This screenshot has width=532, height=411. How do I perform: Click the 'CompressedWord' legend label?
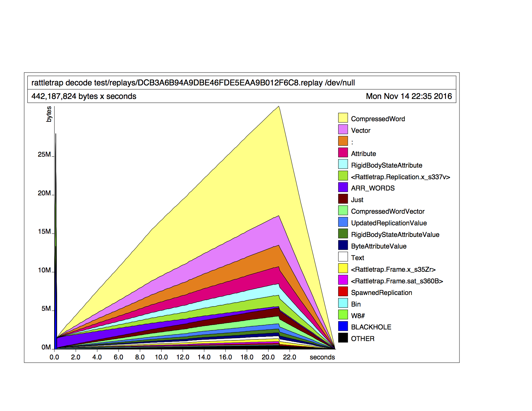click(x=378, y=119)
